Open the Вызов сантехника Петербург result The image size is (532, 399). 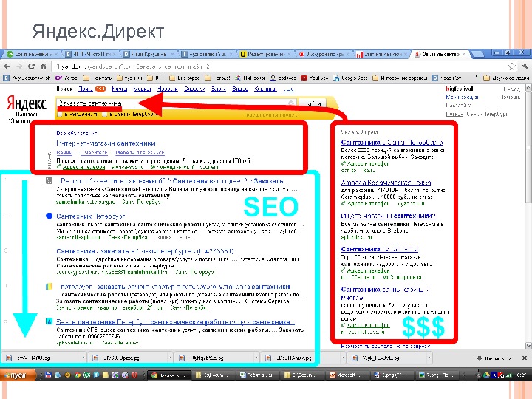pos(175,321)
